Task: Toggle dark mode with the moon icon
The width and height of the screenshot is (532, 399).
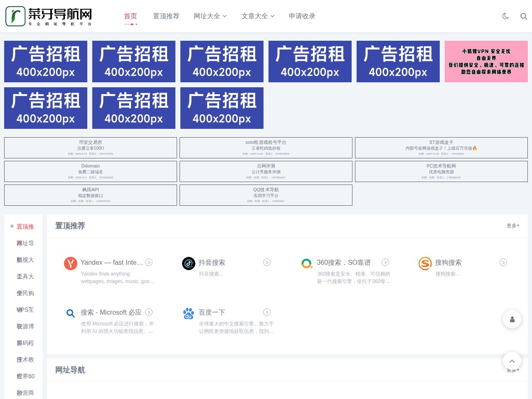Action: click(x=505, y=16)
